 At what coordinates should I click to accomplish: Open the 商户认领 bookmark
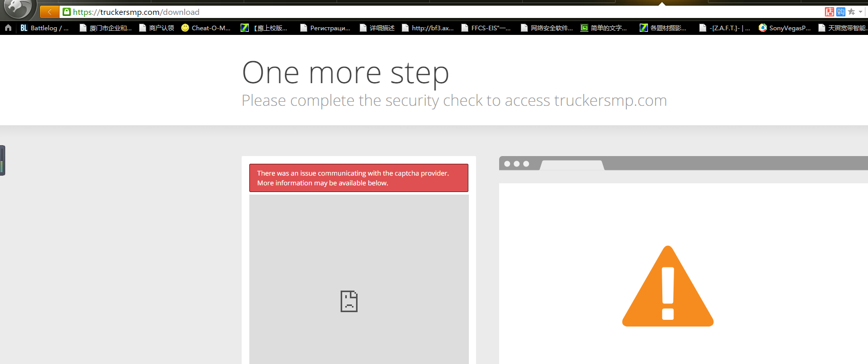[156, 28]
